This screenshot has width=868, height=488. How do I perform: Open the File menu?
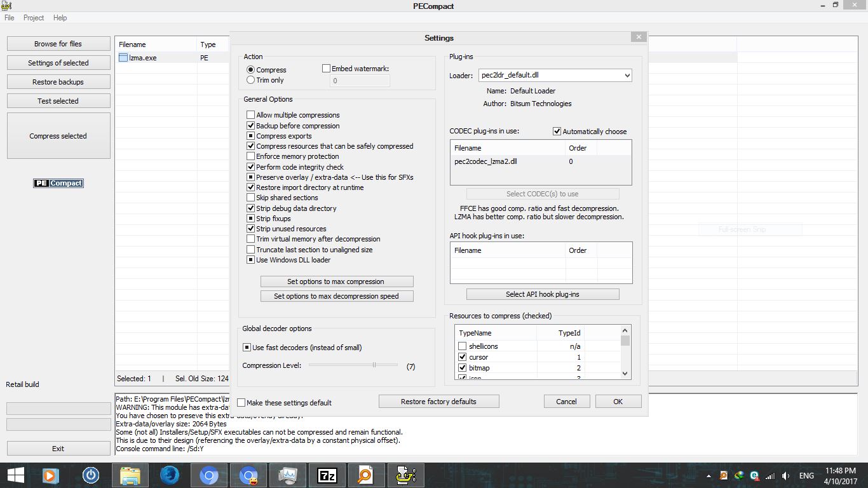point(9,18)
